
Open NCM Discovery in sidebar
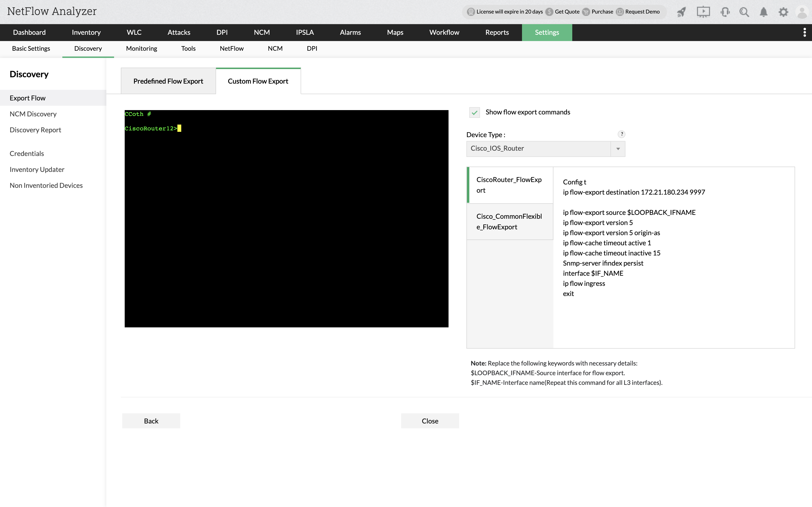point(33,114)
